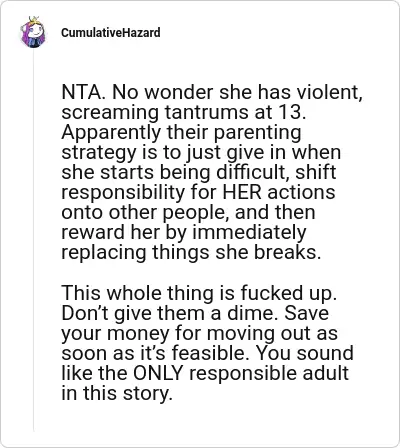
Task: Click the final line "in this story."
Action: pos(117,393)
